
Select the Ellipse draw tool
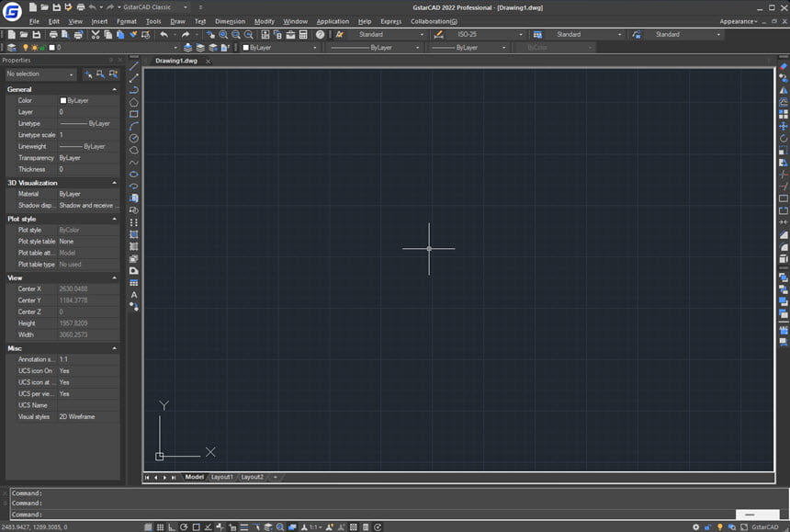133,175
